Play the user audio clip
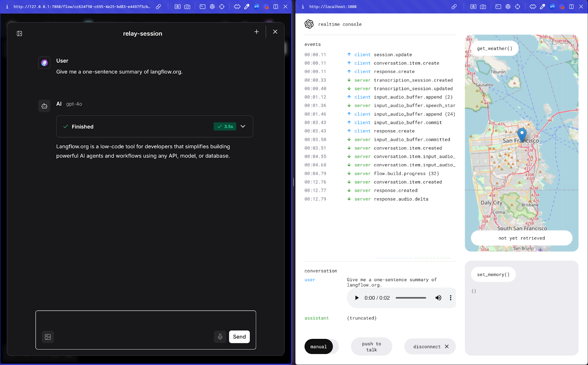The height and width of the screenshot is (365, 588). coord(356,298)
